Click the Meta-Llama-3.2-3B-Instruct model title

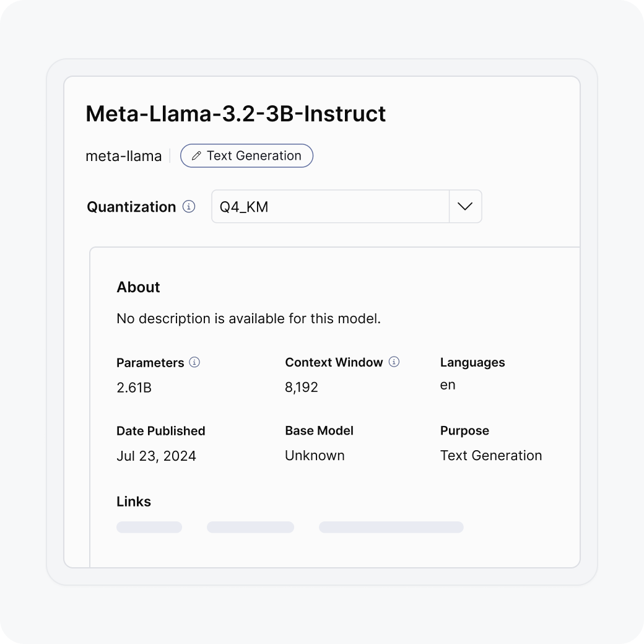point(235,114)
